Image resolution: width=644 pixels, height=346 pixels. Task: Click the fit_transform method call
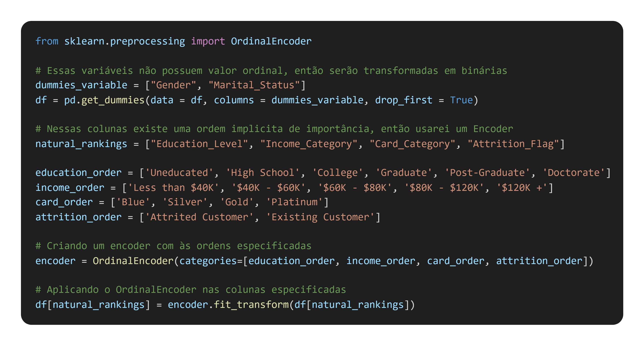pyautogui.click(x=251, y=305)
